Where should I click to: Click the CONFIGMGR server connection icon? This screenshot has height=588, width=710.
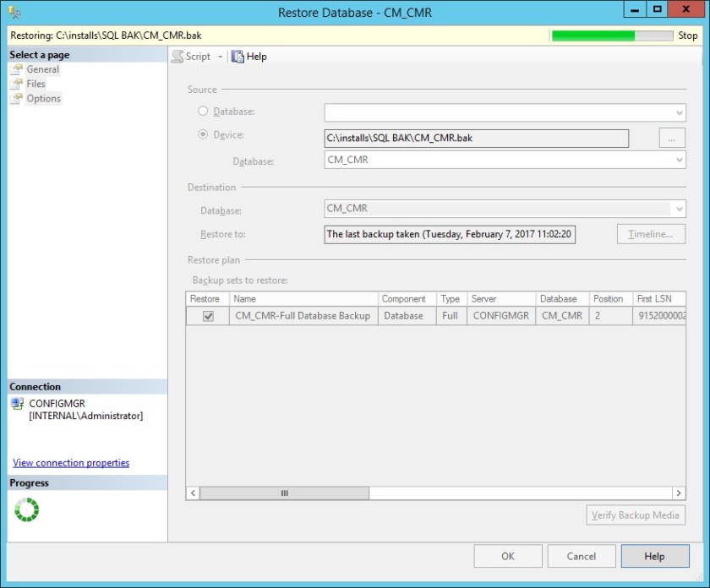(17, 404)
